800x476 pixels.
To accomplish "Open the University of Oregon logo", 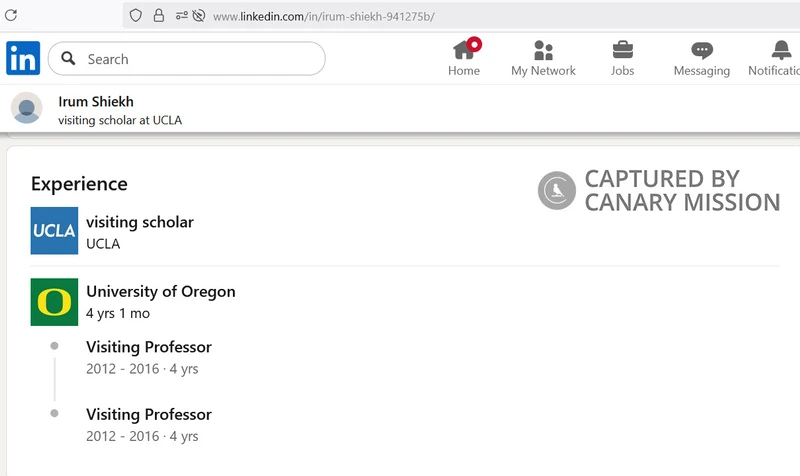I will (x=54, y=302).
